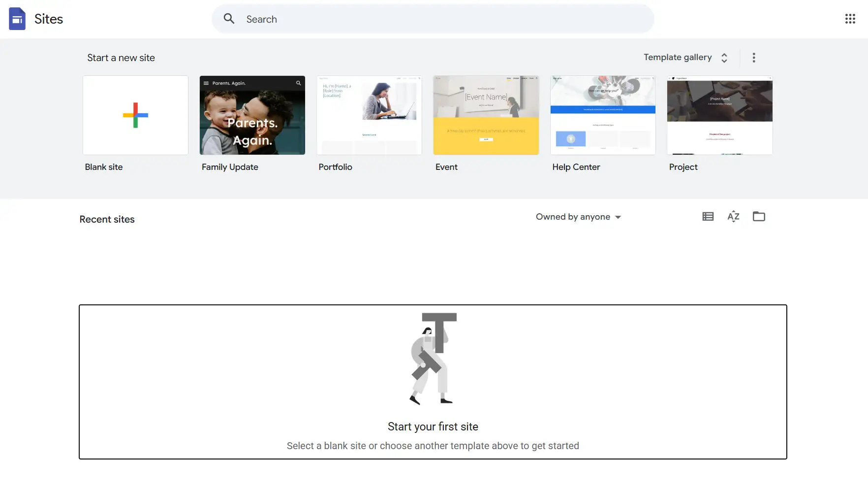Click the Event label

[446, 167]
